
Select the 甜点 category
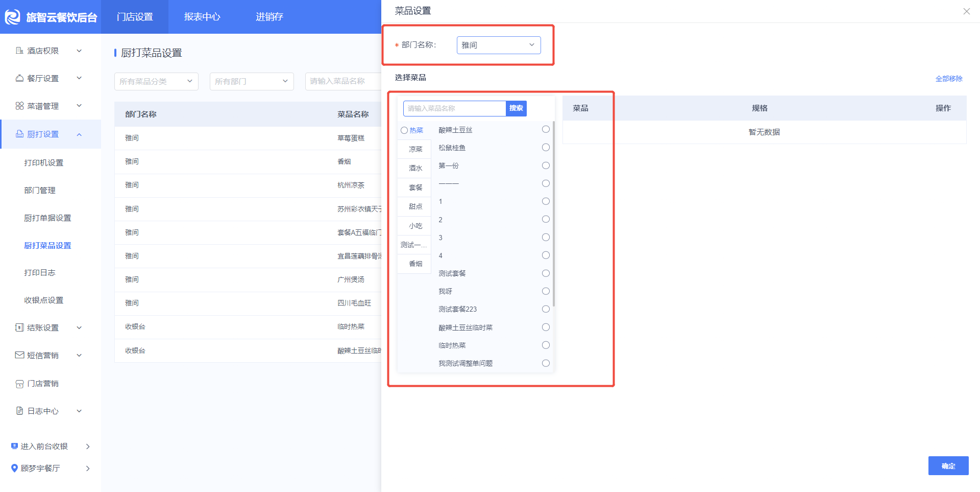coord(414,206)
